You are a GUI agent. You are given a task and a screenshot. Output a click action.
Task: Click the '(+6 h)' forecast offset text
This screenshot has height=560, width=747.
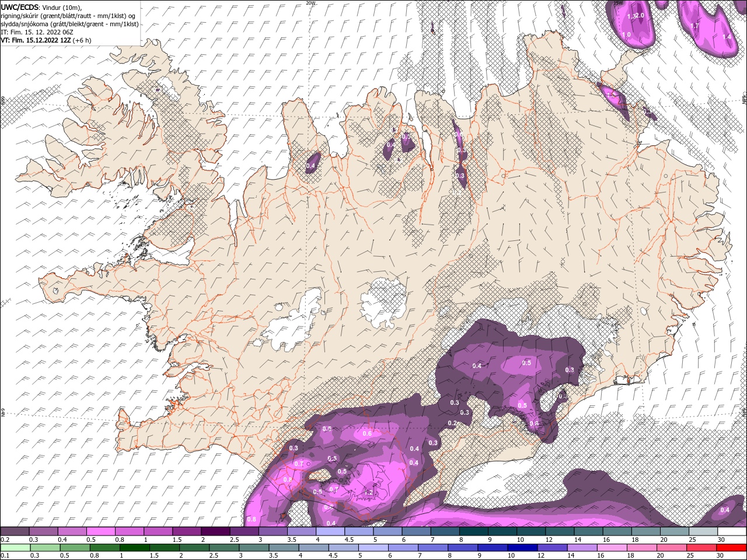coord(82,40)
